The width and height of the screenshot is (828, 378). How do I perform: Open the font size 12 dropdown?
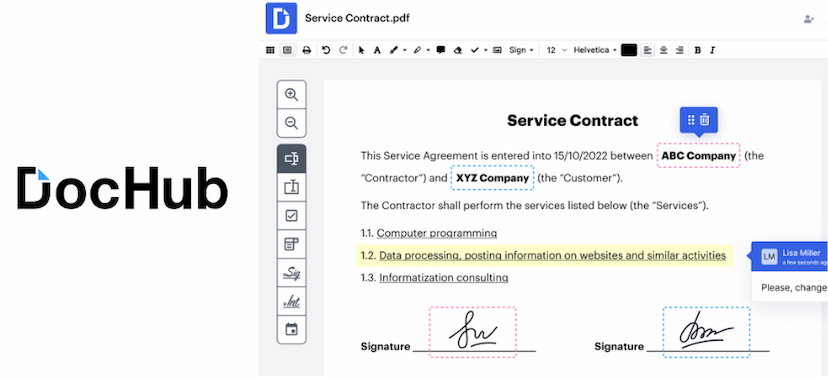pos(557,50)
